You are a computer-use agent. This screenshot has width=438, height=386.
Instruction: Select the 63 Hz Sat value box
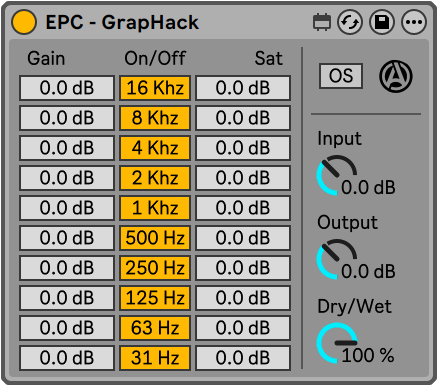pos(243,328)
